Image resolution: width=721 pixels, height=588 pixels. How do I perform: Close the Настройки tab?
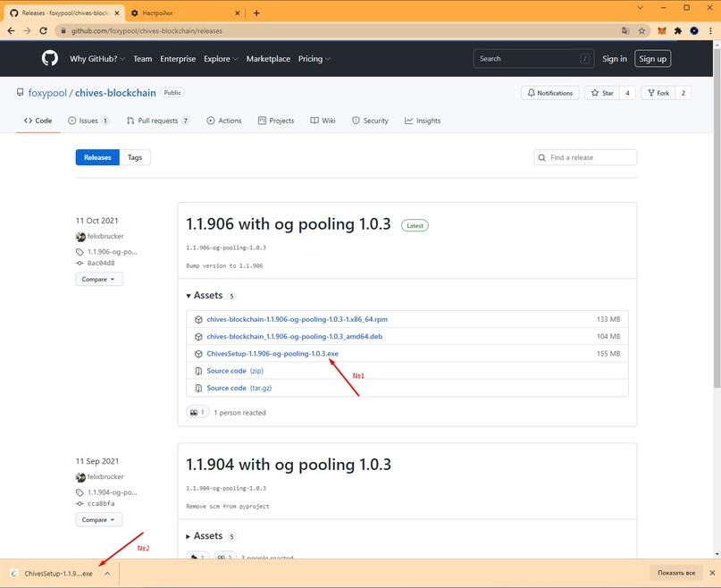tap(238, 13)
